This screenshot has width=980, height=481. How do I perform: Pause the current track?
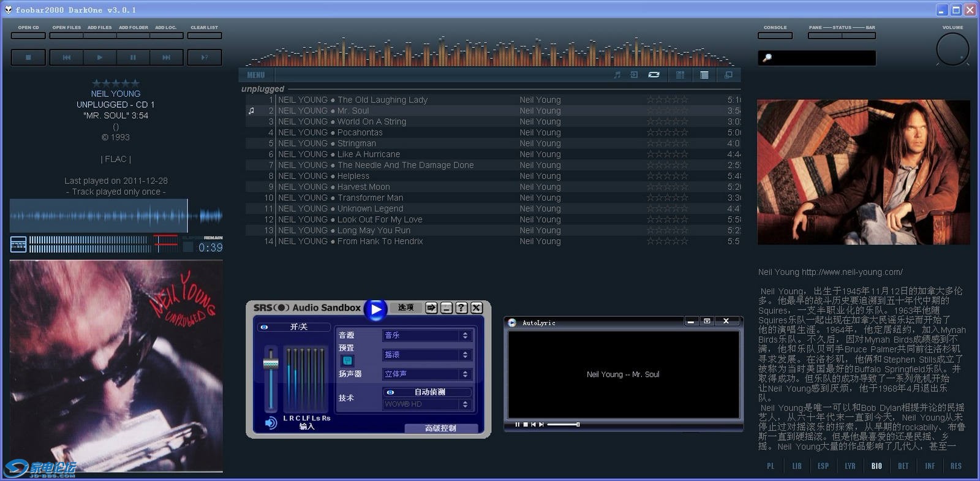133,57
